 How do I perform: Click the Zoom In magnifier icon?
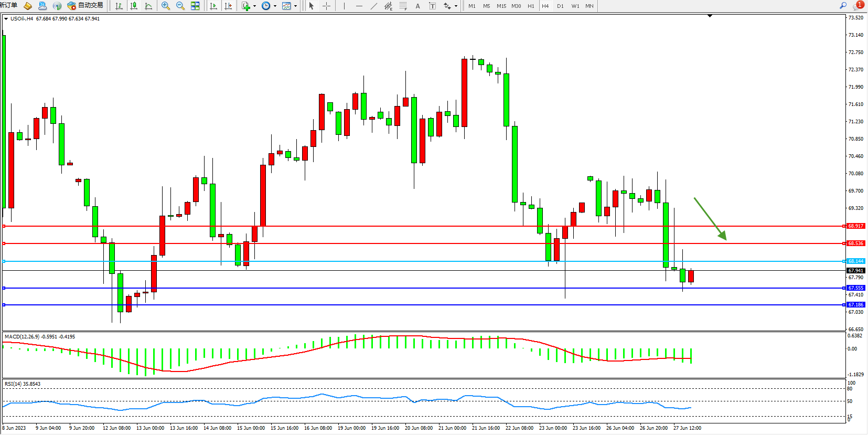(166, 6)
